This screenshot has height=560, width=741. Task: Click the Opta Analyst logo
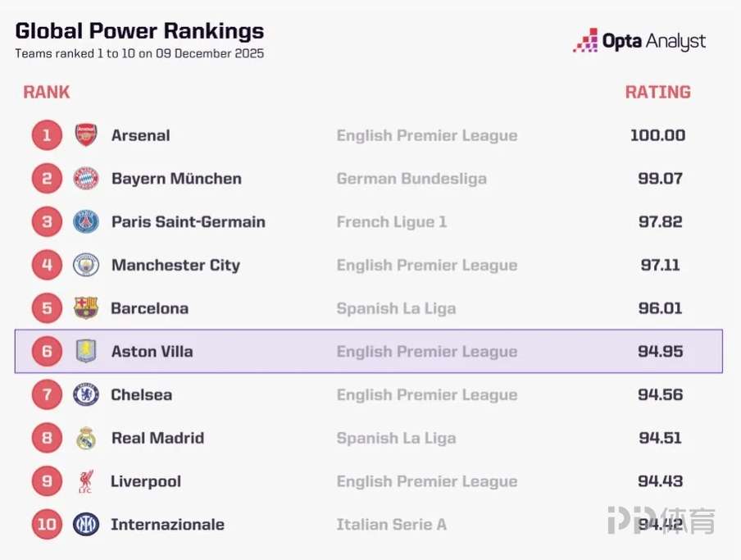(639, 41)
